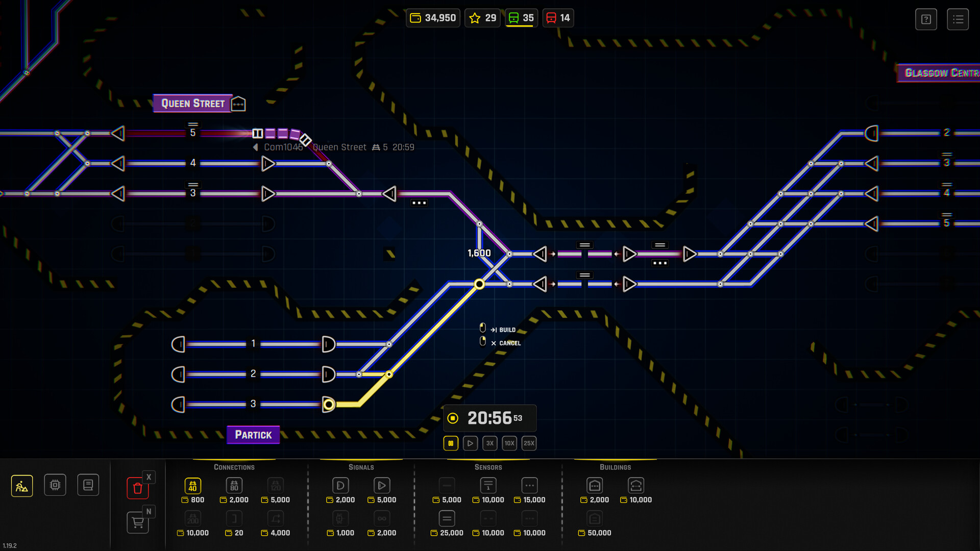Enable 3X game speed

tap(489, 443)
